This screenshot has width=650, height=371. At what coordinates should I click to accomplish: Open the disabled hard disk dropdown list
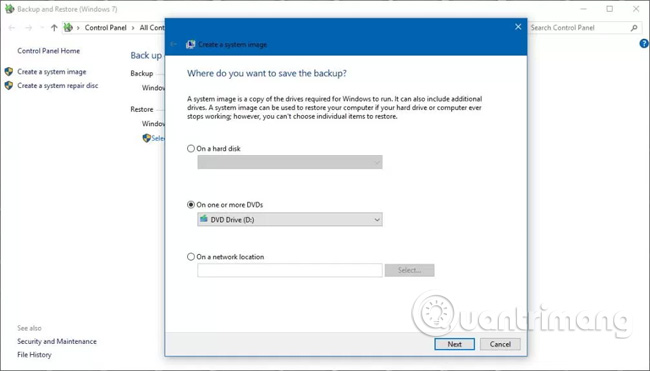pyautogui.click(x=290, y=162)
